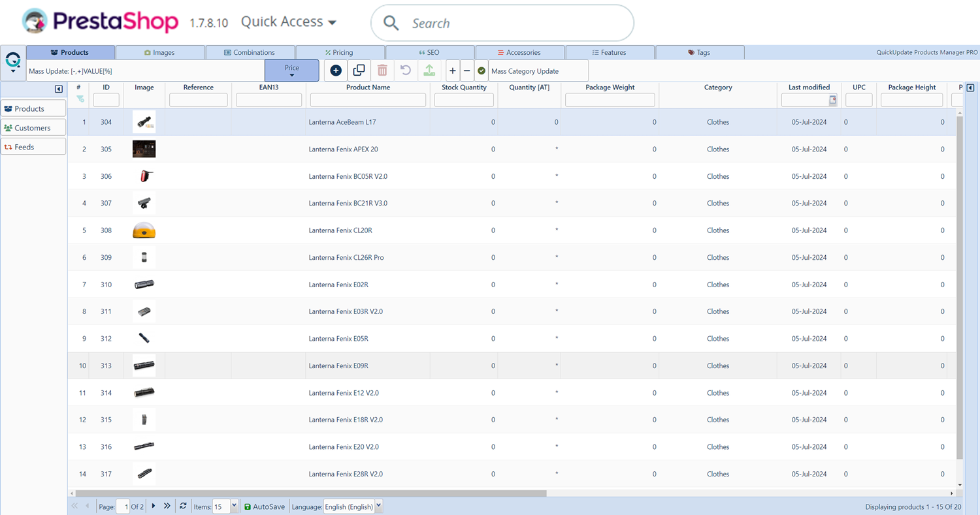Open Customers in the left sidebar
Image resolution: width=980 pixels, height=515 pixels.
pos(33,128)
